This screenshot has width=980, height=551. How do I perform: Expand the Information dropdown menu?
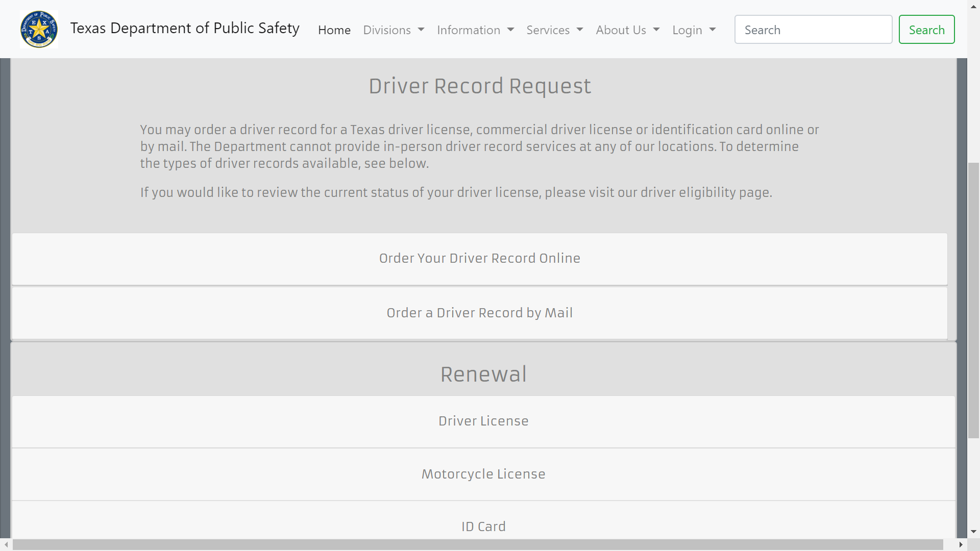pyautogui.click(x=475, y=30)
